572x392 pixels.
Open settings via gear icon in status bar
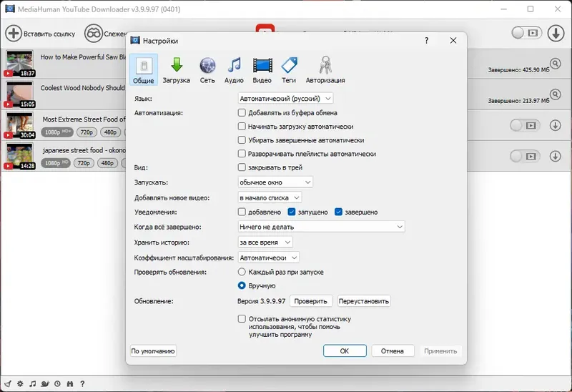pyautogui.click(x=20, y=383)
